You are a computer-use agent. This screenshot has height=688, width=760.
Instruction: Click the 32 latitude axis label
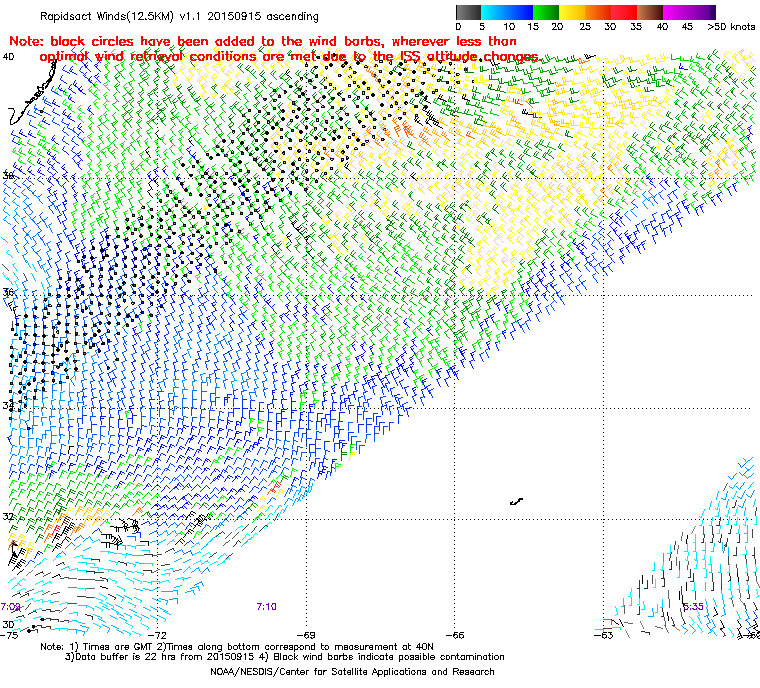[9, 516]
